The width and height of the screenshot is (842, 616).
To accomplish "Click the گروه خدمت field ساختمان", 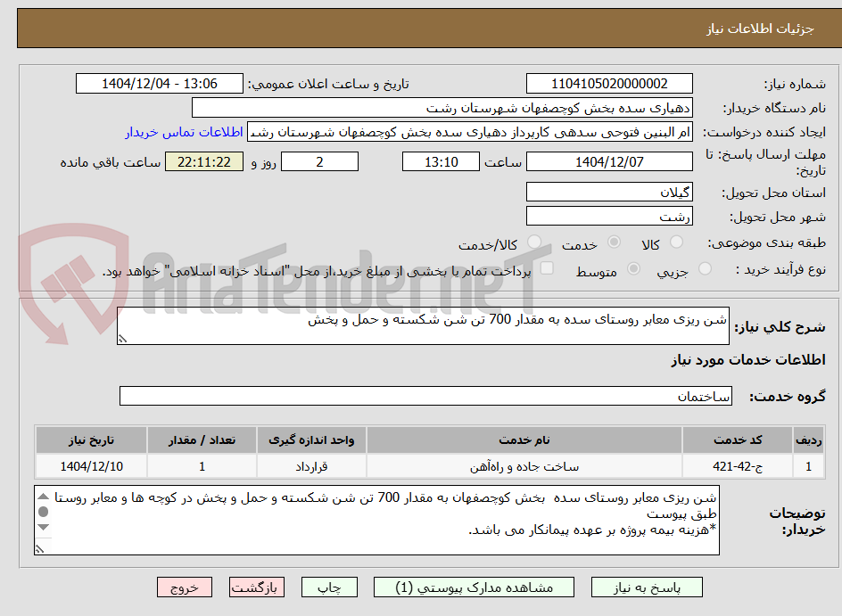I will pyautogui.click(x=425, y=396).
